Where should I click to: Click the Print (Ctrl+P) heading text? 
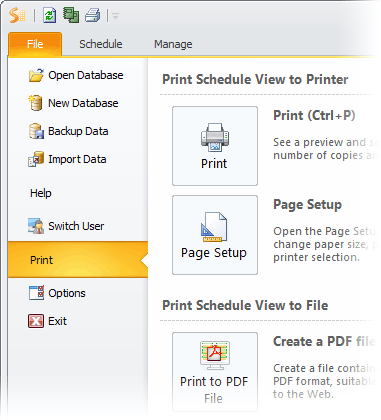[x=314, y=115]
